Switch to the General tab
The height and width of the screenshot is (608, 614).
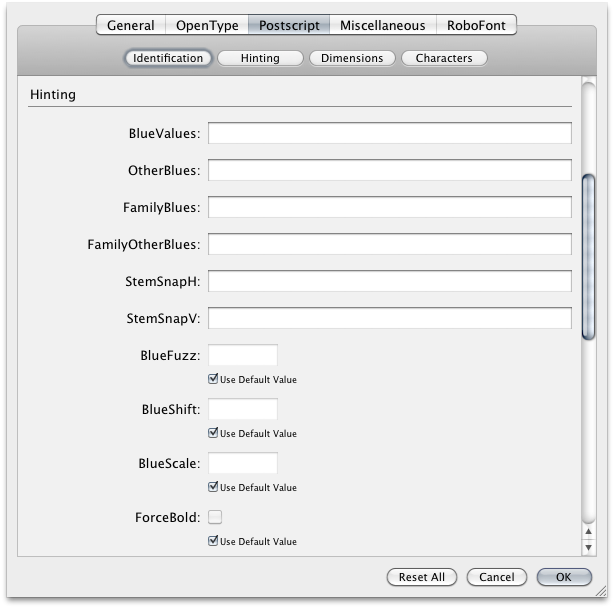[130, 25]
